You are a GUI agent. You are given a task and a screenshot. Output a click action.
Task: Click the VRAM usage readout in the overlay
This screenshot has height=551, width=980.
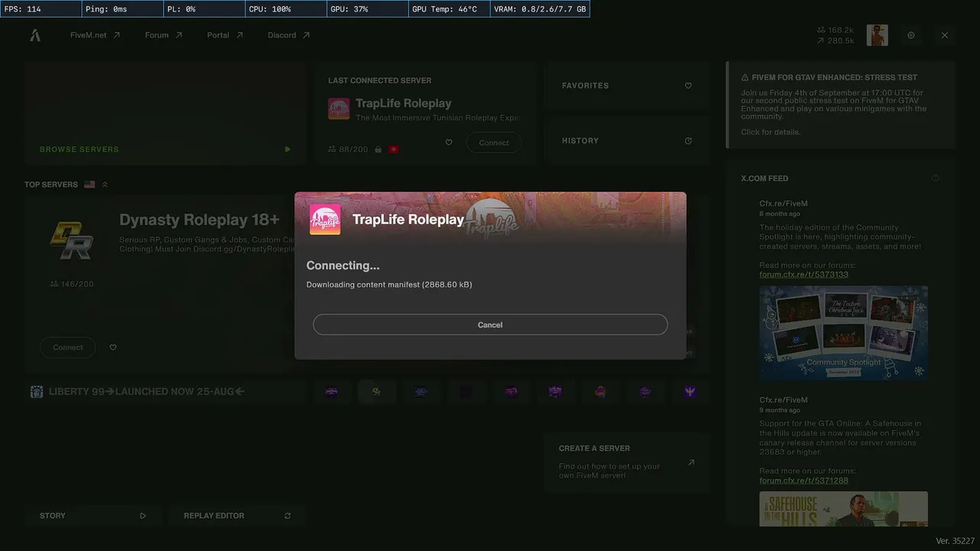(x=541, y=9)
